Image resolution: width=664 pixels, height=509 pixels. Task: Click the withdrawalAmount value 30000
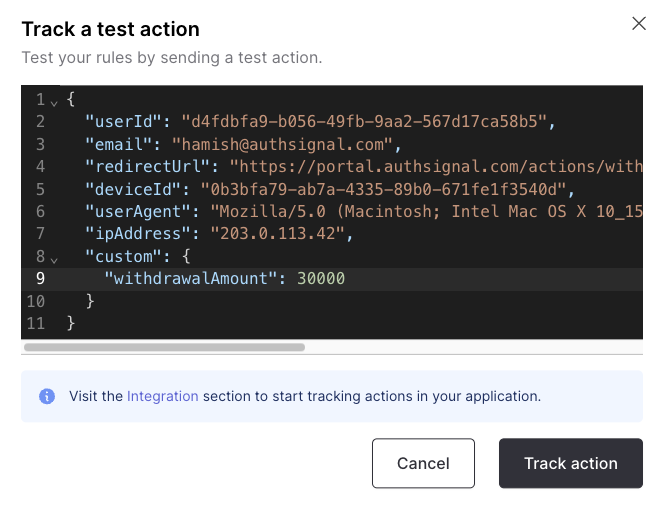321,279
